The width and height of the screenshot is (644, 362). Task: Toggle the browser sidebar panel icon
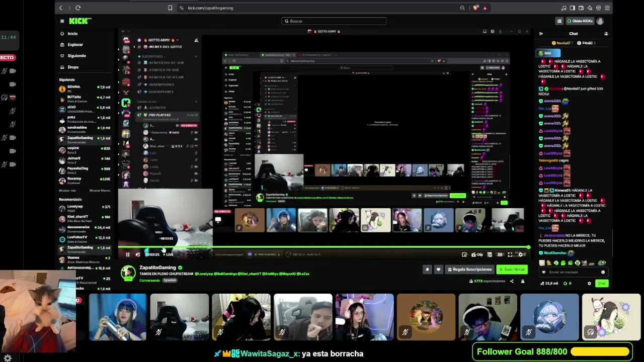coord(572,8)
